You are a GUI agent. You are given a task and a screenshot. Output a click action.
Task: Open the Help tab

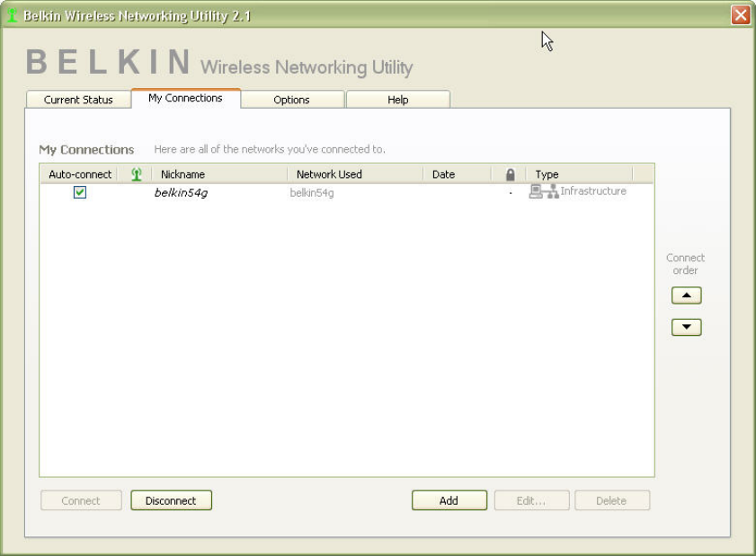397,100
